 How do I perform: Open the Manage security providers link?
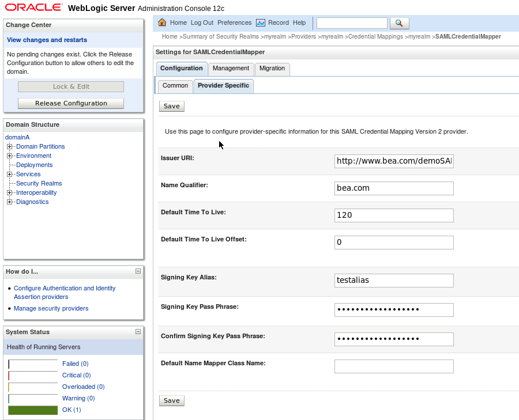point(51,308)
